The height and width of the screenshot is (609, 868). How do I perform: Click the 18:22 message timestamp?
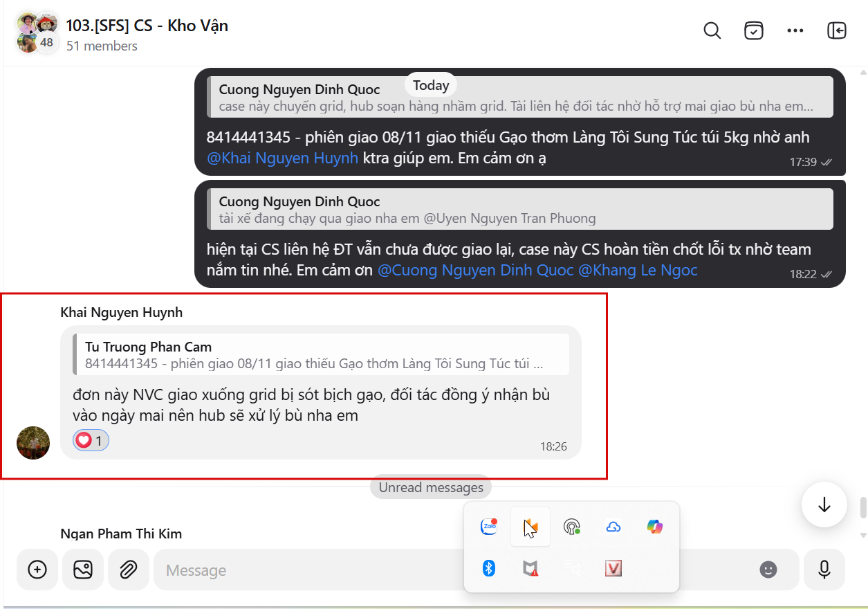[803, 274]
